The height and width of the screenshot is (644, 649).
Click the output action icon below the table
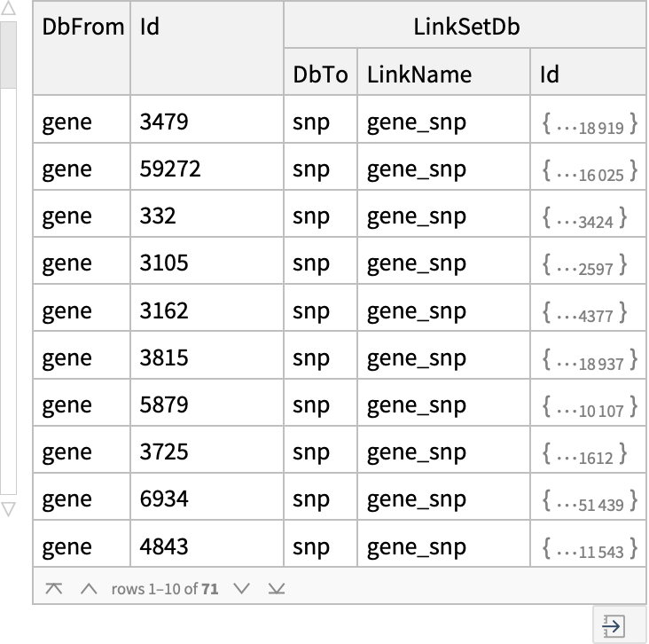(x=612, y=625)
